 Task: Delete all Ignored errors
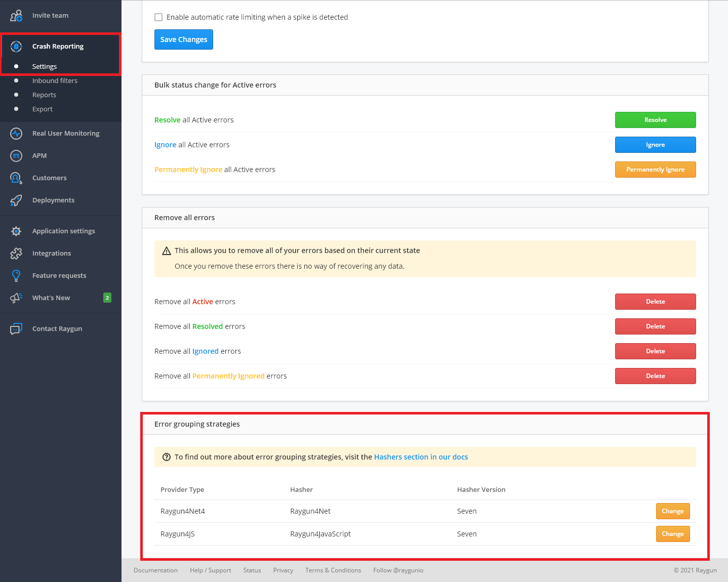click(x=656, y=351)
